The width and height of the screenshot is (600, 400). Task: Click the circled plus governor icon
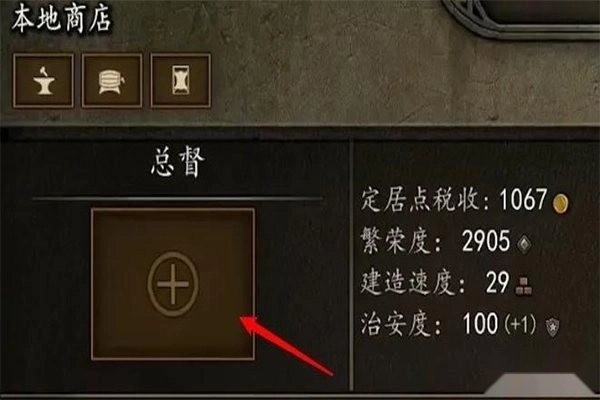pyautogui.click(x=173, y=284)
